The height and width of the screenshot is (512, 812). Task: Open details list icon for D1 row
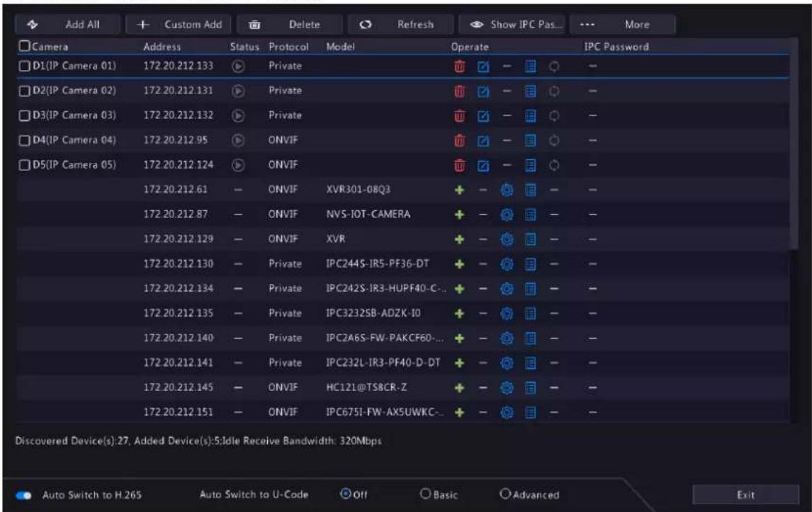[x=530, y=67]
